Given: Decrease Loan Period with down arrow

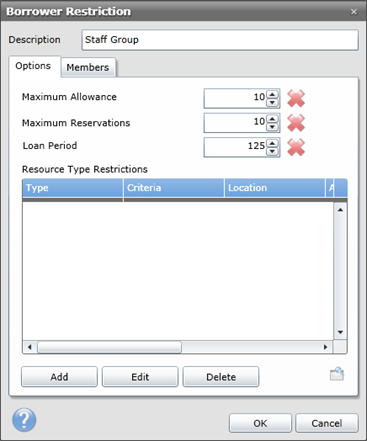Looking at the screenshot, I should pos(272,151).
